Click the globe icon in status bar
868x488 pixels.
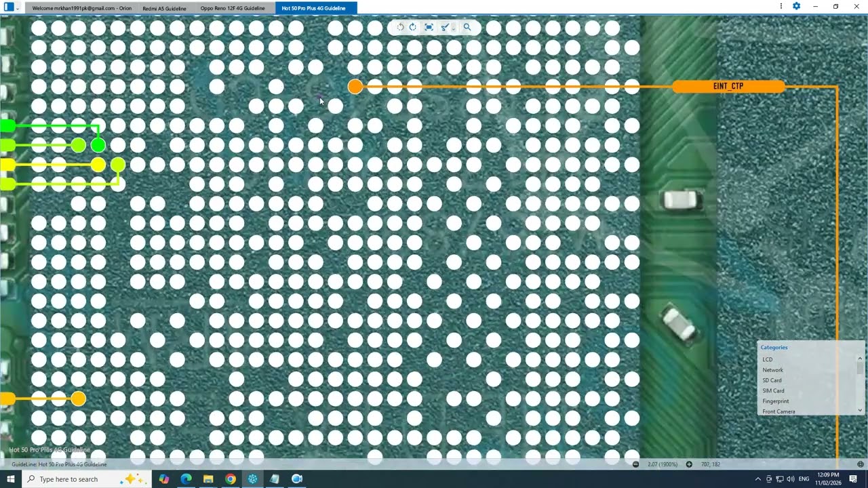(x=860, y=464)
